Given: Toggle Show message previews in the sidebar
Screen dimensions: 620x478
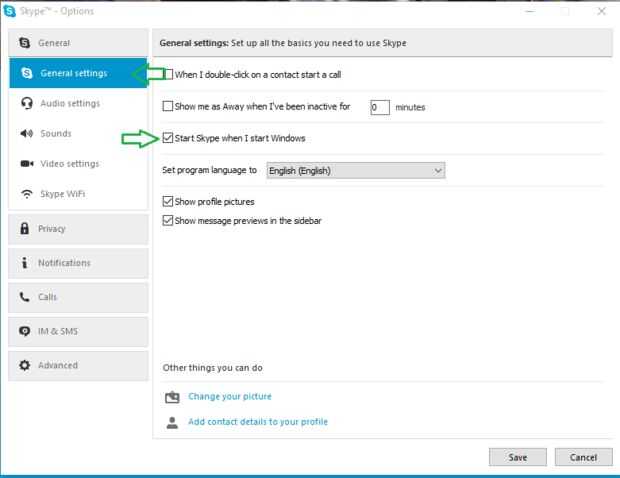Looking at the screenshot, I should click(x=168, y=220).
